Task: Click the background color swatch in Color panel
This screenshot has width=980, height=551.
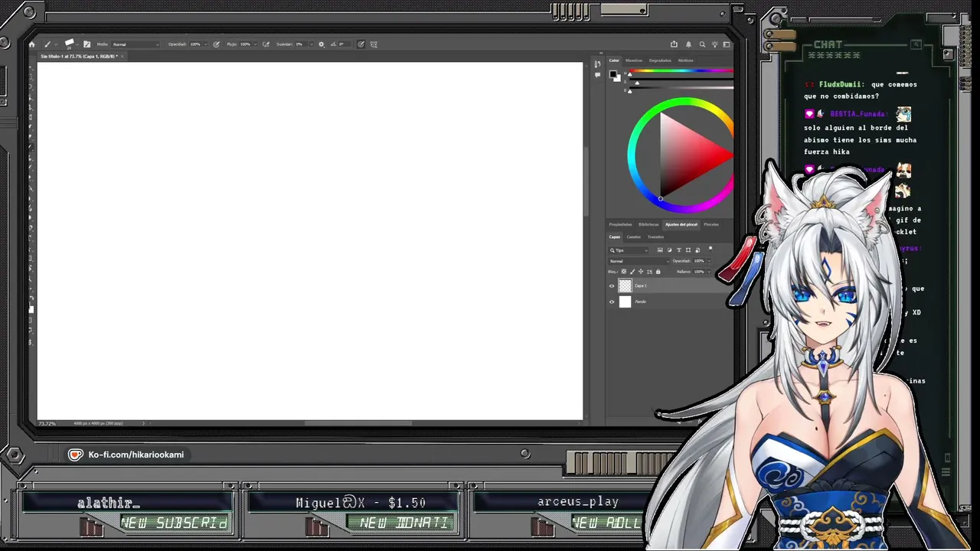Action: (x=617, y=78)
